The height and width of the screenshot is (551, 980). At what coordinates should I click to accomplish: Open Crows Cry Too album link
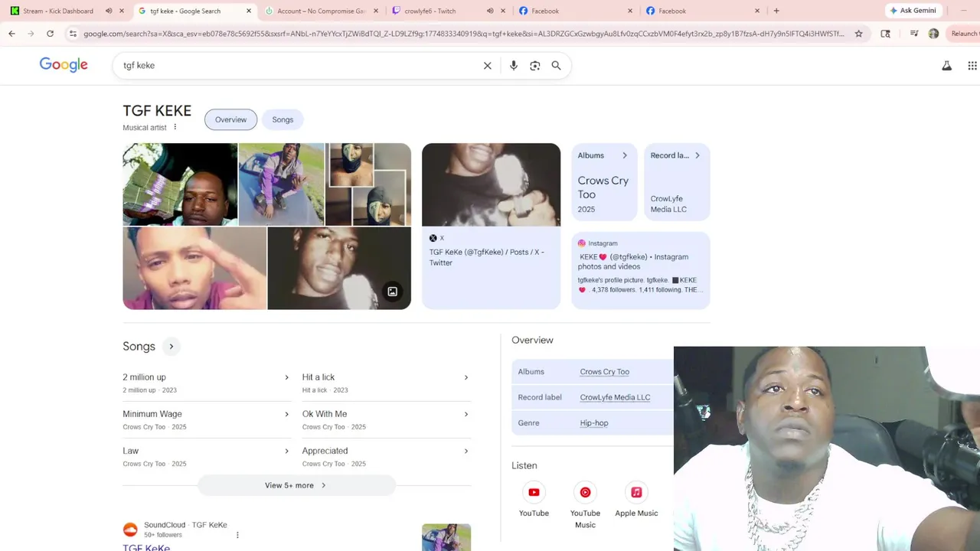coord(604,372)
